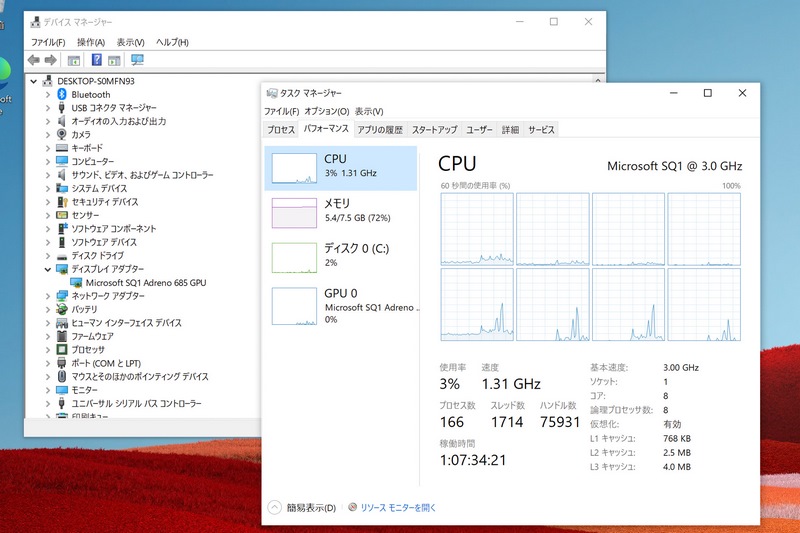Click the セキュリティ デバイス icon
Screen dimensions: 800x533
pos(62,202)
